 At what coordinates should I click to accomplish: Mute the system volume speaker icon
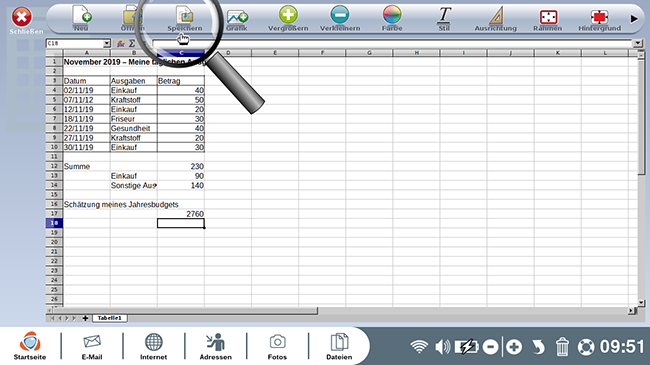[442, 346]
